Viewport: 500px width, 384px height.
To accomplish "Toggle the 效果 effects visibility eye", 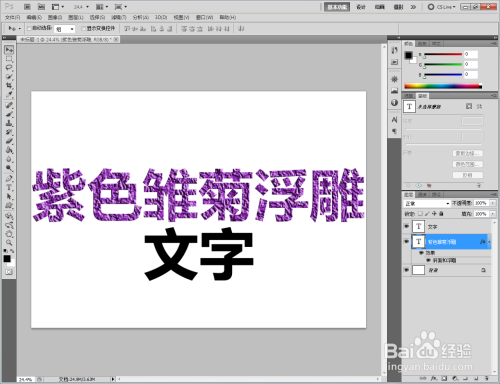I will click(421, 253).
